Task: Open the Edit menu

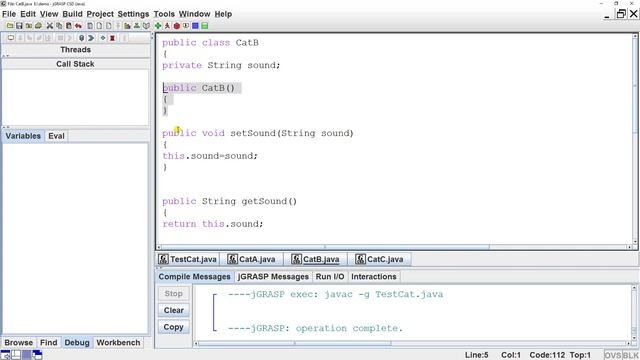Action: pyautogui.click(x=28, y=14)
